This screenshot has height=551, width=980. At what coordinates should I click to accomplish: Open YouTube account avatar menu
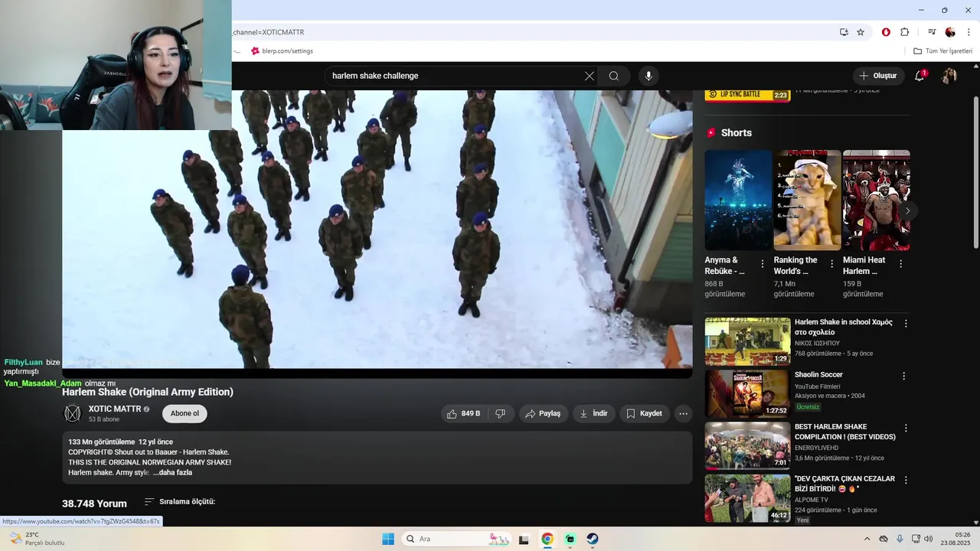click(949, 76)
